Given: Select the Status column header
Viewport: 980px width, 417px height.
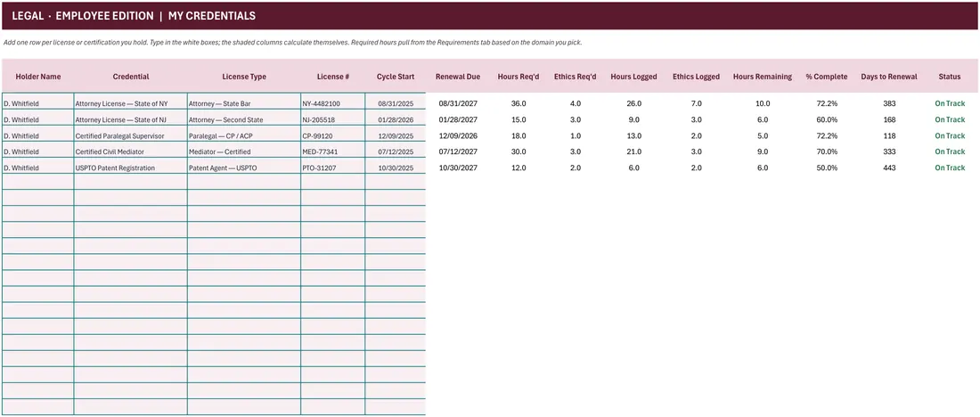Looking at the screenshot, I should (950, 77).
